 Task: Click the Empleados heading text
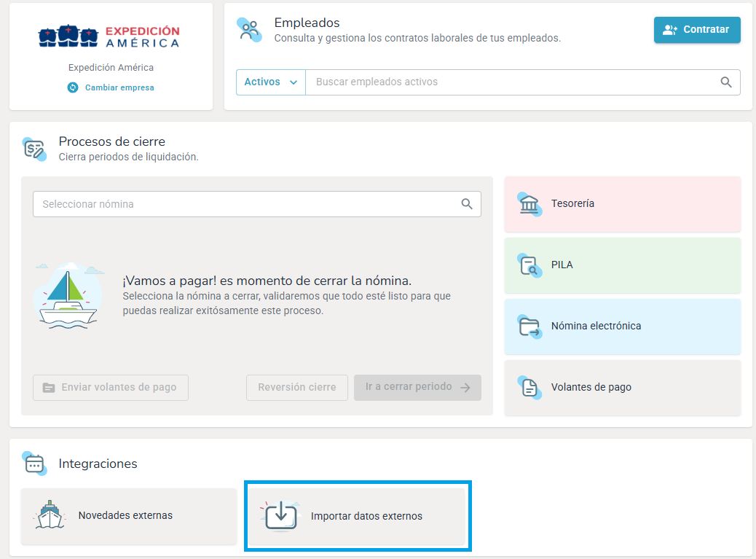click(x=307, y=23)
